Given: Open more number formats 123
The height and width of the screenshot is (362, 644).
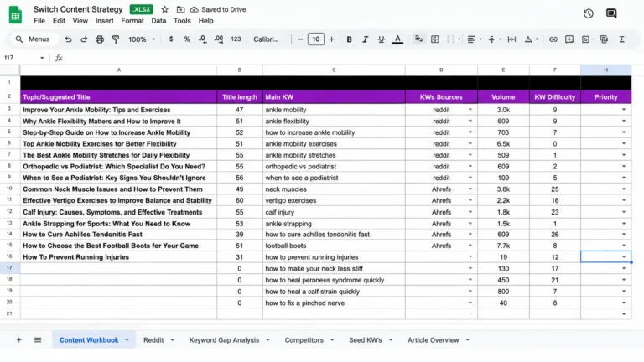Looking at the screenshot, I should pos(236,39).
